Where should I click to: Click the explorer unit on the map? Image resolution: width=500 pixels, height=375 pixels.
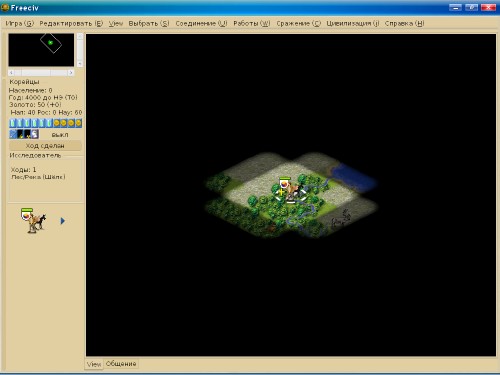tap(292, 191)
